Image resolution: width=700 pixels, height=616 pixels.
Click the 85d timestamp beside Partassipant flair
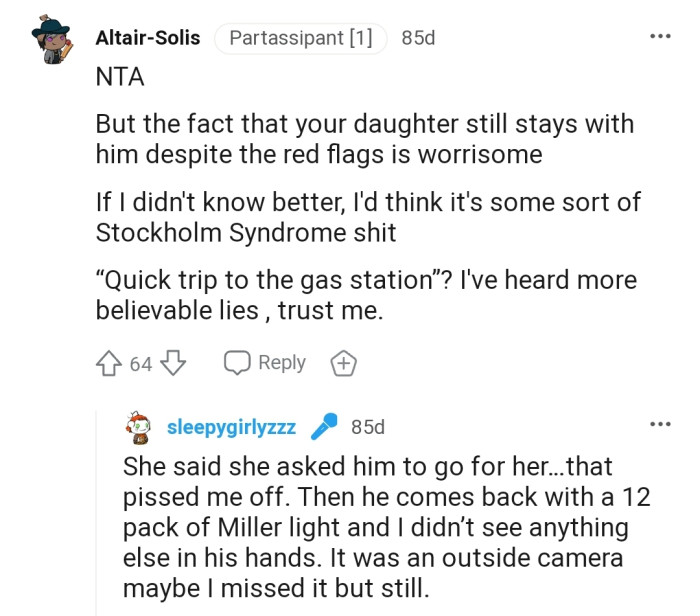418,38
